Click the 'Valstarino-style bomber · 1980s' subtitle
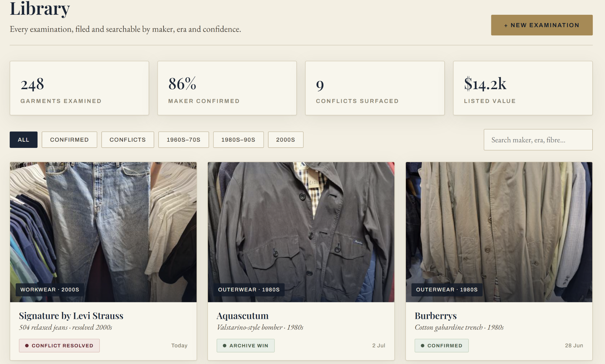This screenshot has width=605, height=364. pos(260,327)
